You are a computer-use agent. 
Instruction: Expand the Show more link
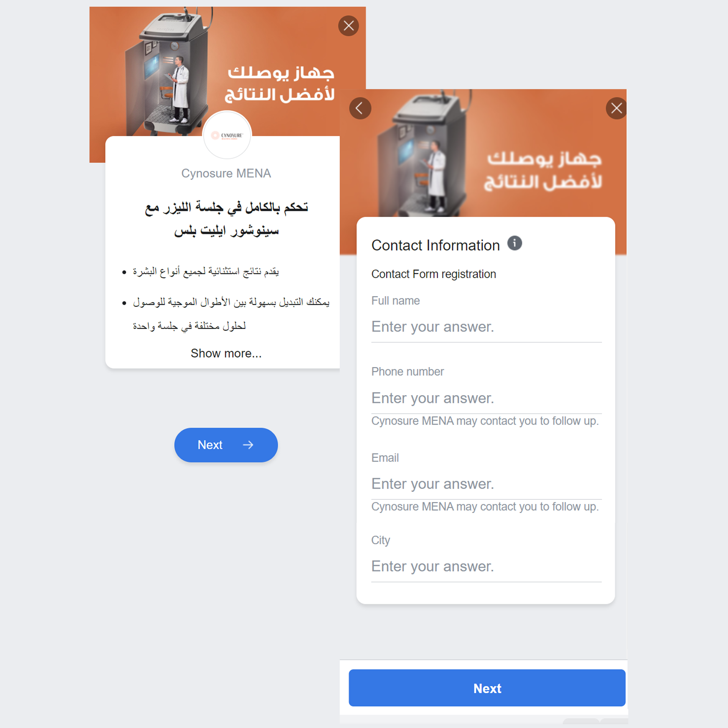point(227,353)
